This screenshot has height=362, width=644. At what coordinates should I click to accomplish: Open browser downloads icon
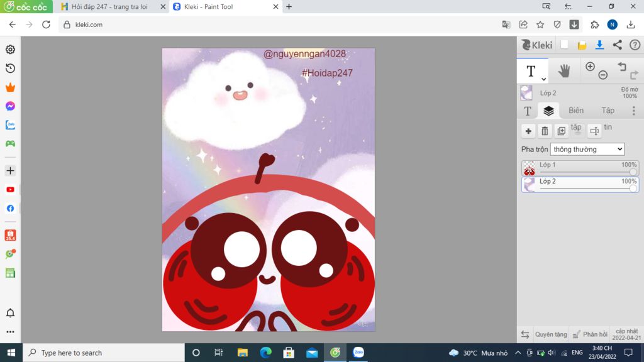pos(631,25)
